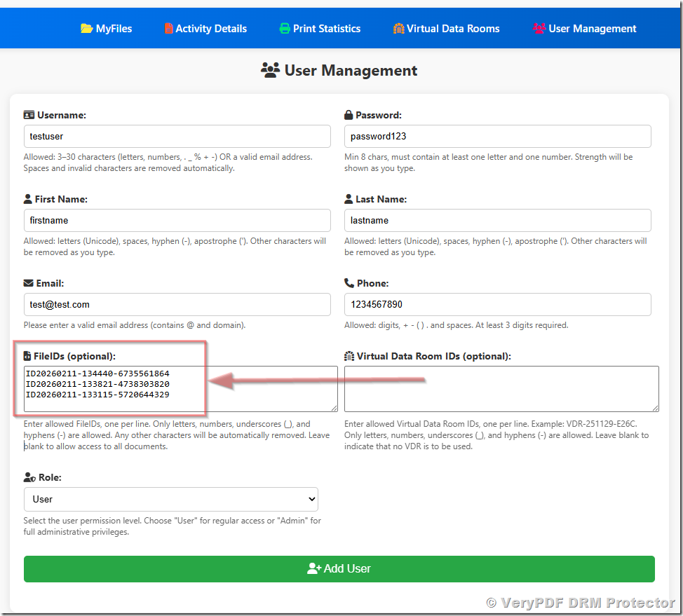The image size is (683, 616).
Task: Click the Add User button
Action: pos(339,569)
